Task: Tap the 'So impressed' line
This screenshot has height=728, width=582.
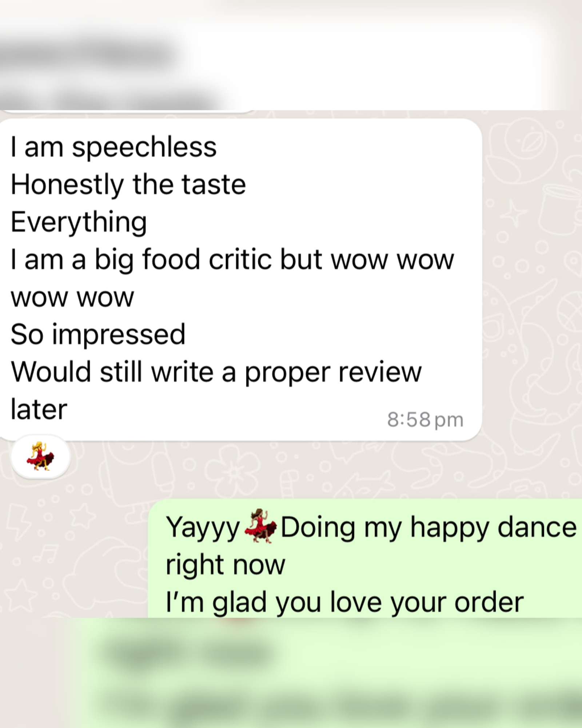Action: [98, 334]
